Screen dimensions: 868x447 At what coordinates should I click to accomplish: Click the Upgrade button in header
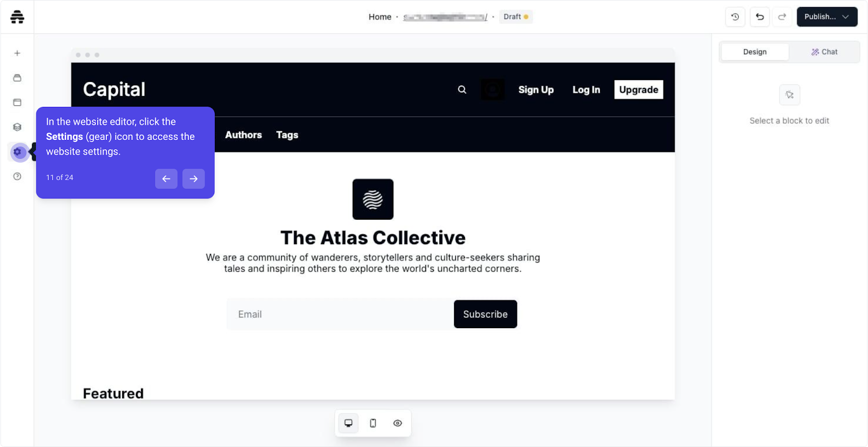639,90
